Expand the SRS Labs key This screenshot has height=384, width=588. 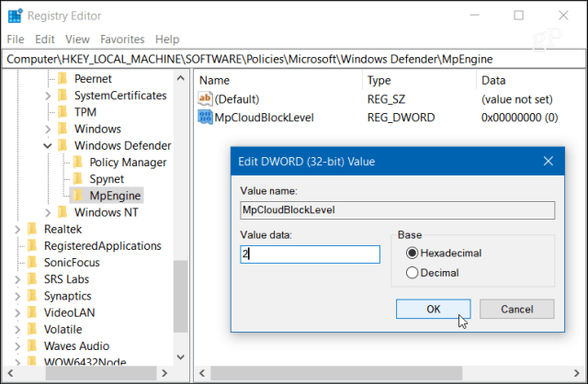coord(17,280)
